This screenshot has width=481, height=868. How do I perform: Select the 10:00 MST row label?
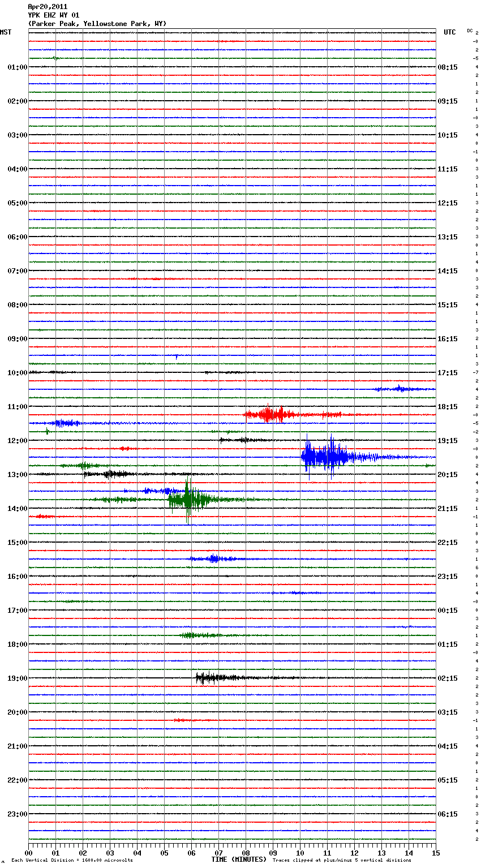[18, 373]
